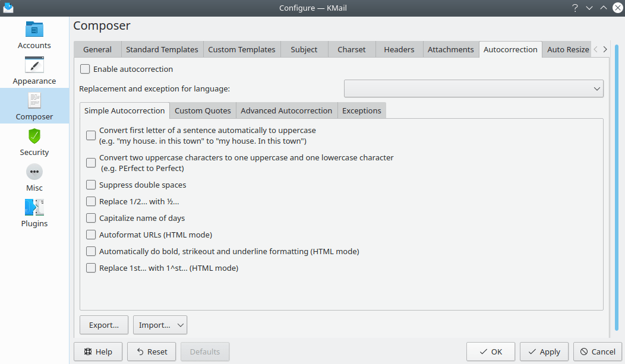
Task: Select the Appearance sidebar icon
Action: tap(34, 71)
